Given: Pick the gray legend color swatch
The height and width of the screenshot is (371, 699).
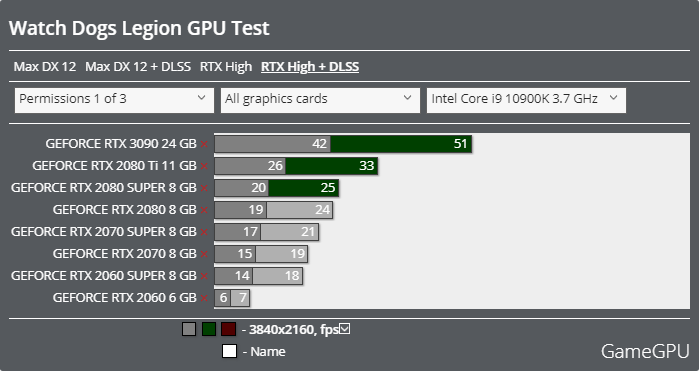Looking at the screenshot, I should click(189, 329).
